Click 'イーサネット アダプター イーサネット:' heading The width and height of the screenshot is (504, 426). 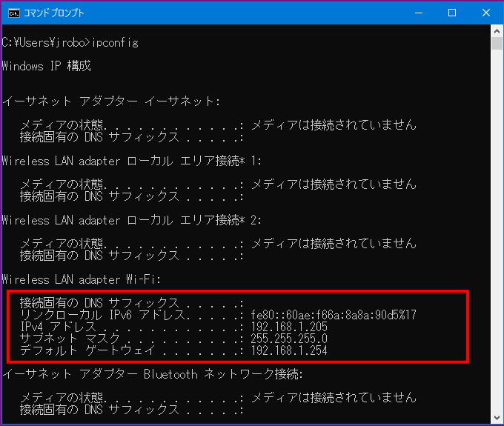[111, 101]
